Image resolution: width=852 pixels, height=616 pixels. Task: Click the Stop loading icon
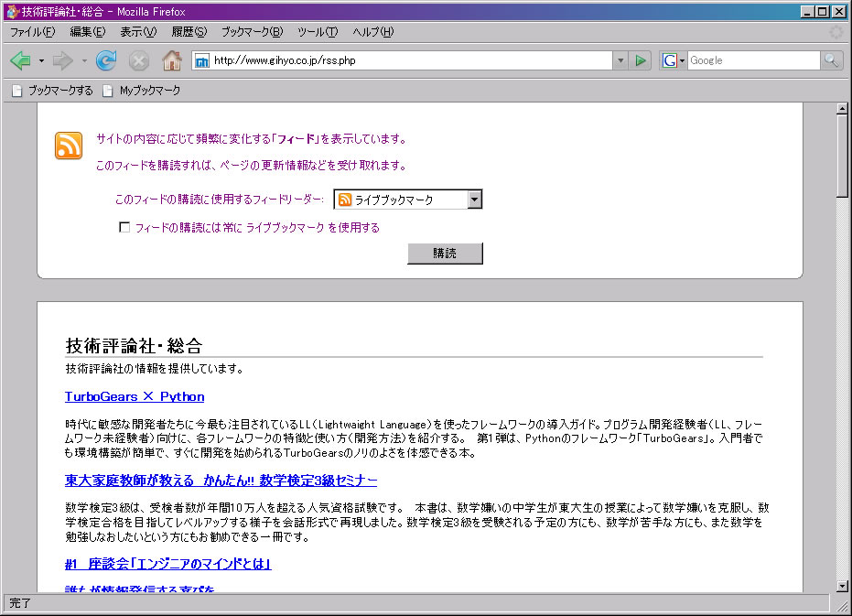(139, 60)
